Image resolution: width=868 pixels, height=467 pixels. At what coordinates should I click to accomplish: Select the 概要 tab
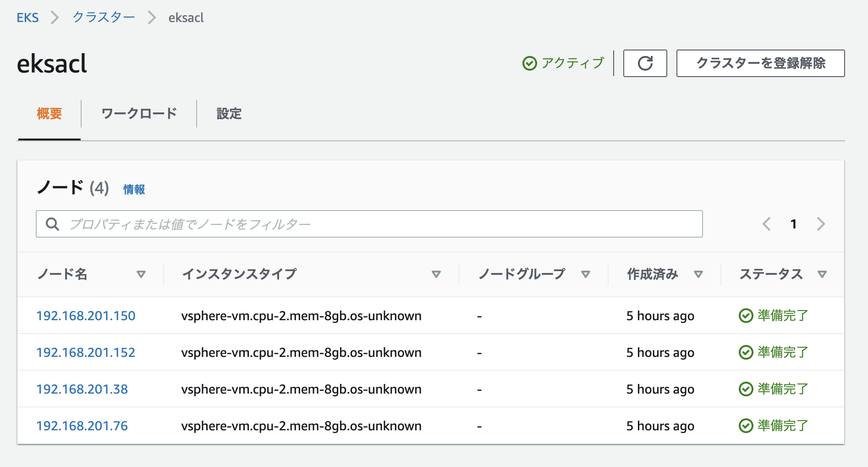[49, 114]
